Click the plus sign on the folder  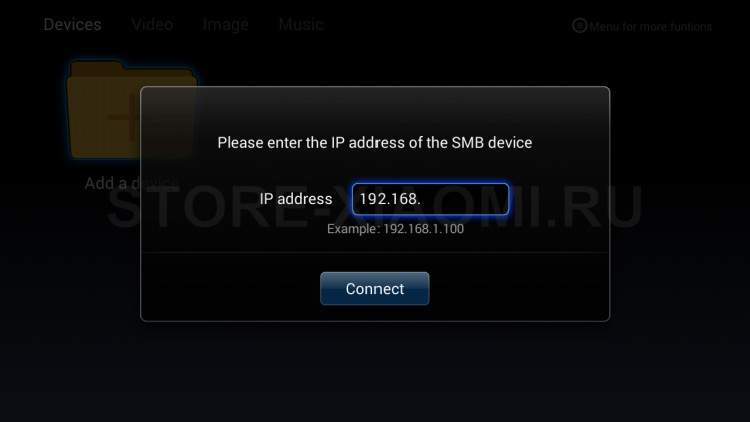point(124,118)
